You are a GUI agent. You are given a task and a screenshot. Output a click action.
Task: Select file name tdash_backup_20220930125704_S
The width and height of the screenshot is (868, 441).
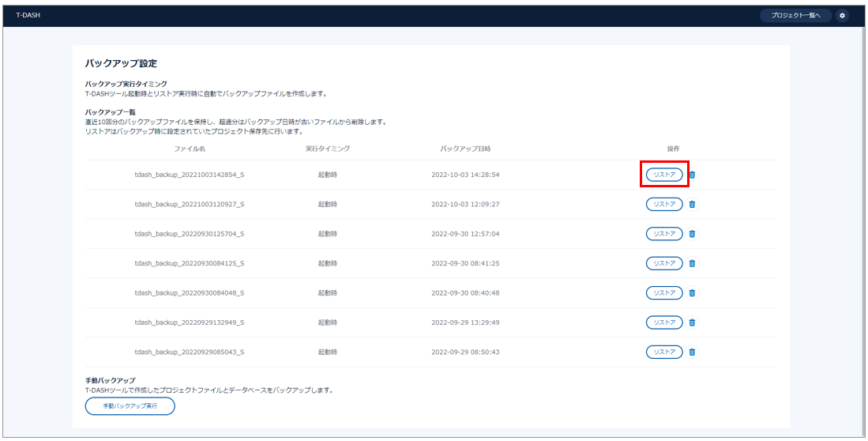[x=190, y=234]
